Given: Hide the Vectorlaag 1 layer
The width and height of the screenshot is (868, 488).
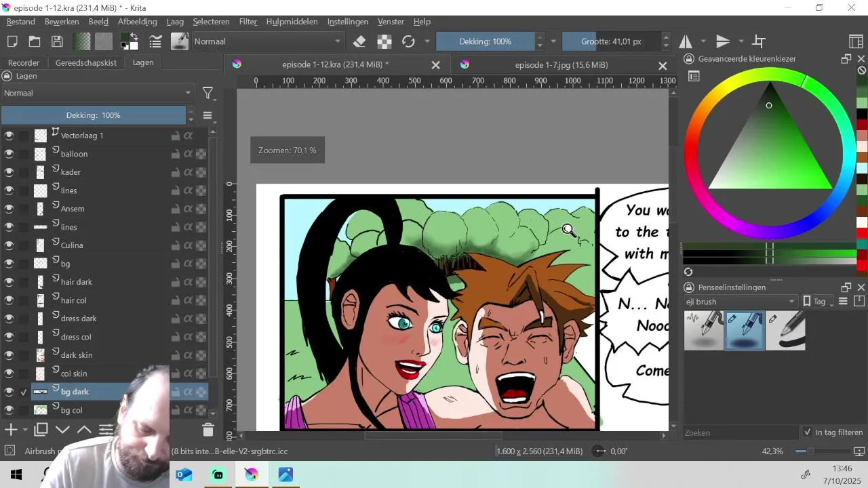Looking at the screenshot, I should pos(9,136).
